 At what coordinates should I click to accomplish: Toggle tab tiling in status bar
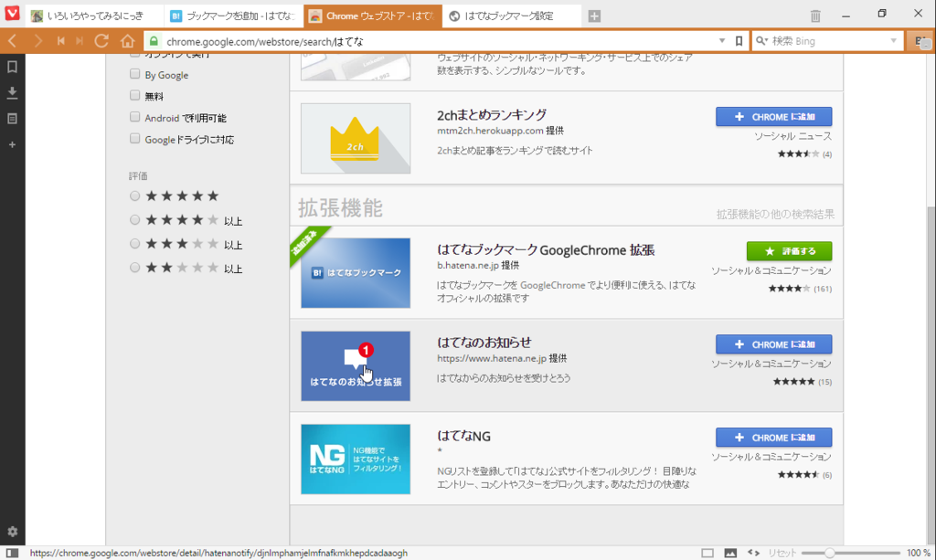pos(707,553)
